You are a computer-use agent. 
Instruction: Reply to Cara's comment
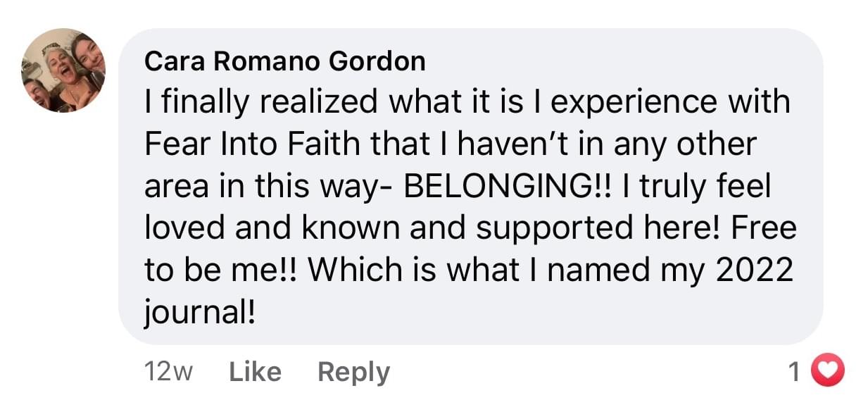point(353,372)
